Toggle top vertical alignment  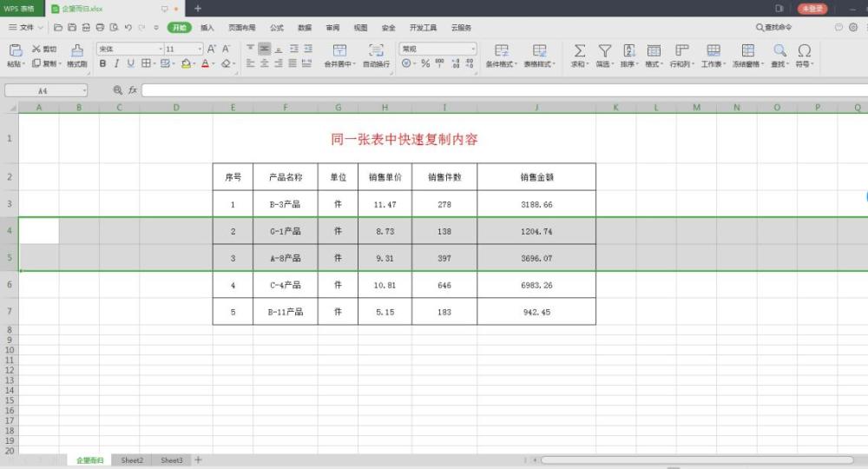pos(250,49)
